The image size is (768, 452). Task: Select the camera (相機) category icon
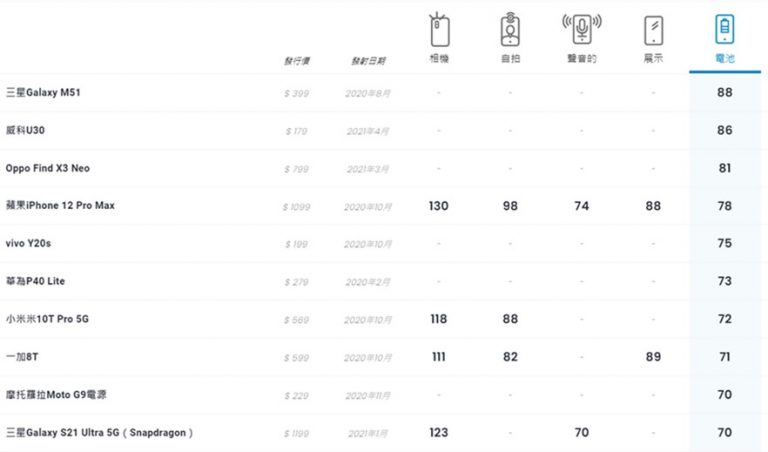point(439,29)
